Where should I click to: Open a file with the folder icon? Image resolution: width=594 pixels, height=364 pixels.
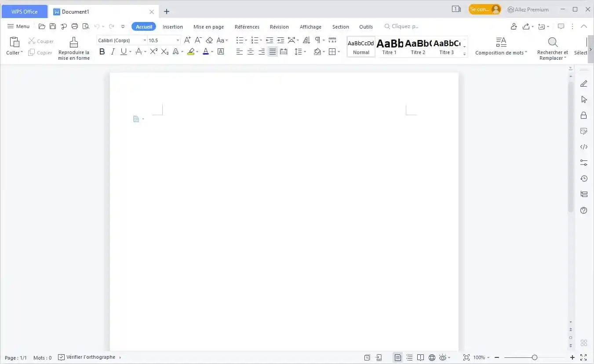tap(42, 26)
